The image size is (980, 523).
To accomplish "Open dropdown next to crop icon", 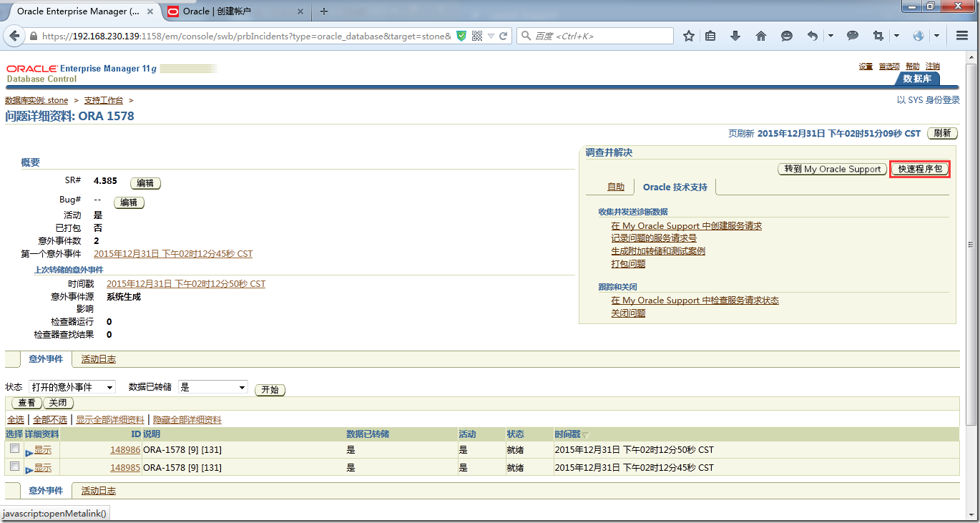I will coord(896,36).
